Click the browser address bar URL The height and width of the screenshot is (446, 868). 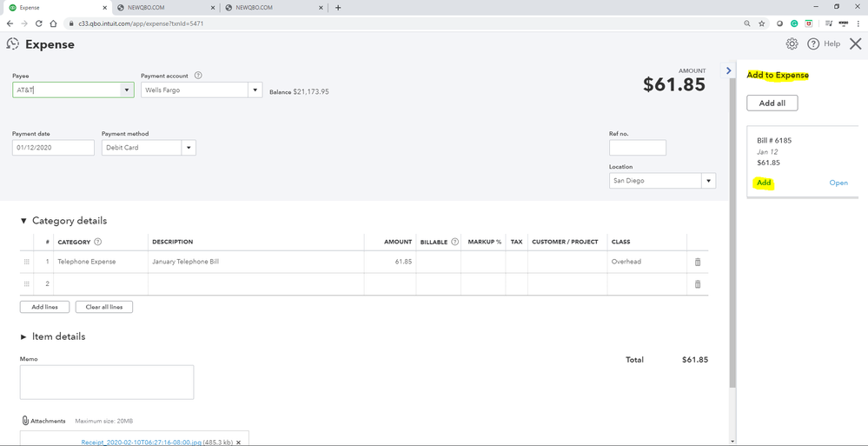click(142, 23)
